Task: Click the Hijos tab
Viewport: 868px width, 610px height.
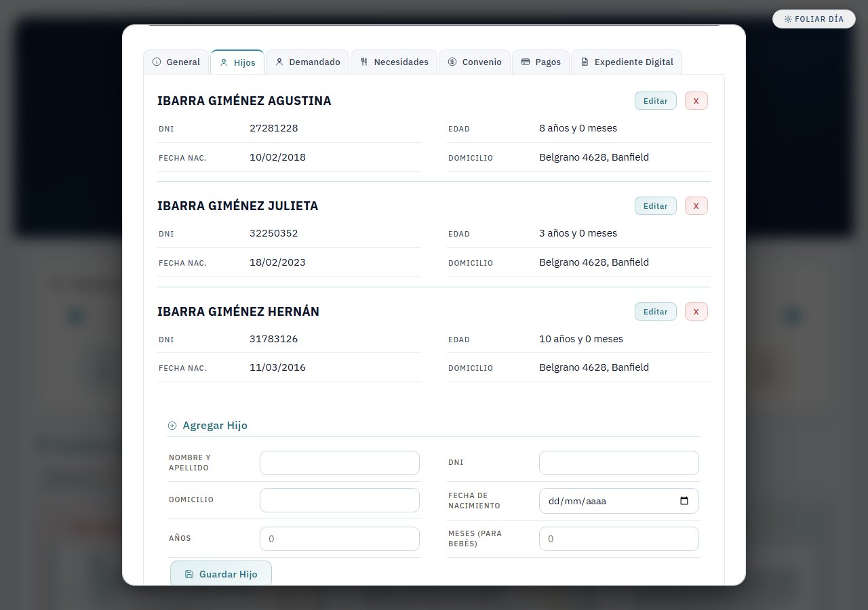Action: 237,62
